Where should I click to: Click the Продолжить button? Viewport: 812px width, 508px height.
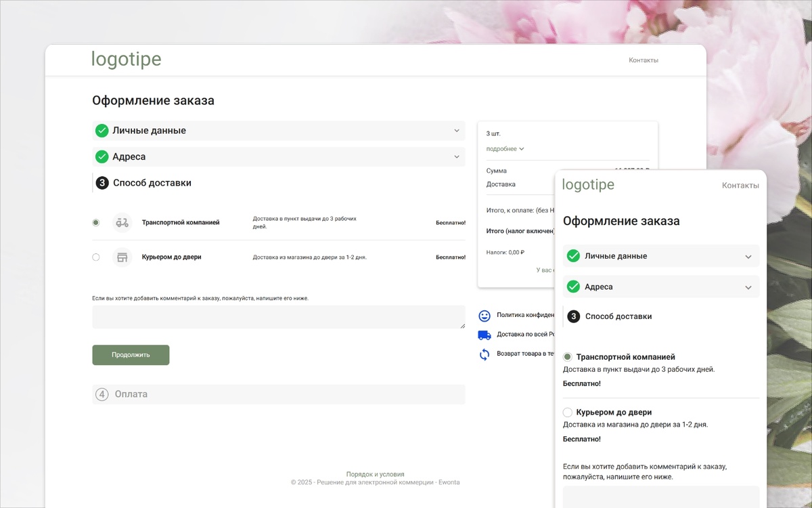tap(131, 355)
